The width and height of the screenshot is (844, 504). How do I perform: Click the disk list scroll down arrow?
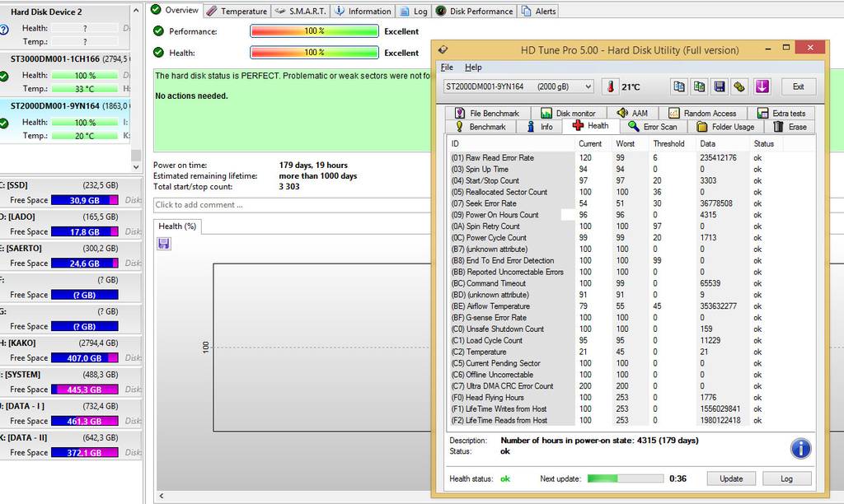[136, 166]
